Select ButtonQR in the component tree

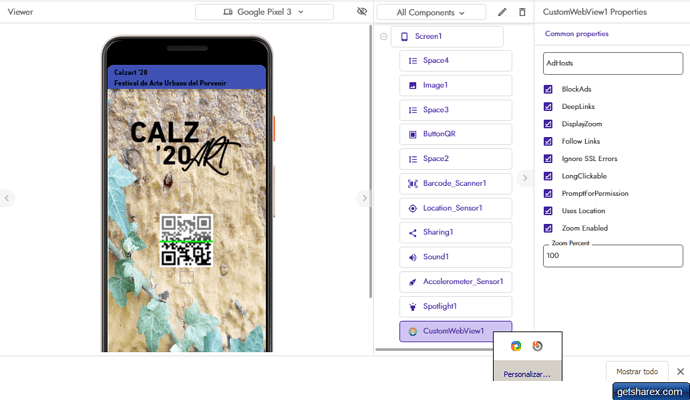click(x=455, y=134)
